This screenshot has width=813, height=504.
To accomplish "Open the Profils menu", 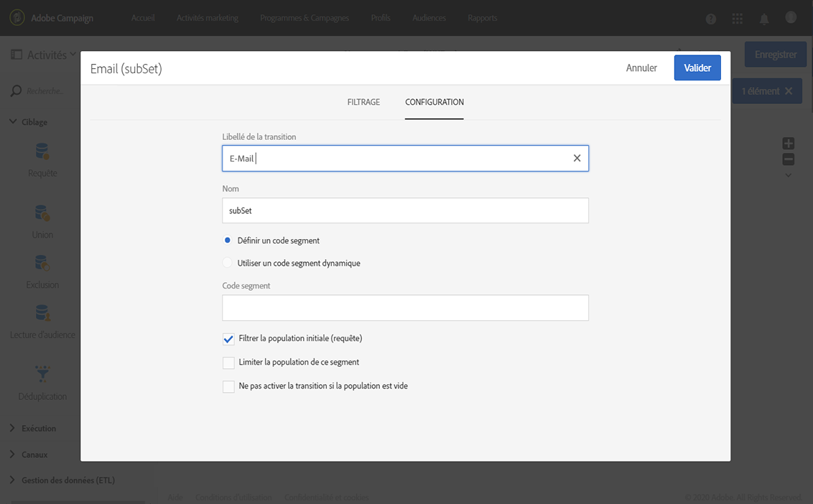I will 381,18.
